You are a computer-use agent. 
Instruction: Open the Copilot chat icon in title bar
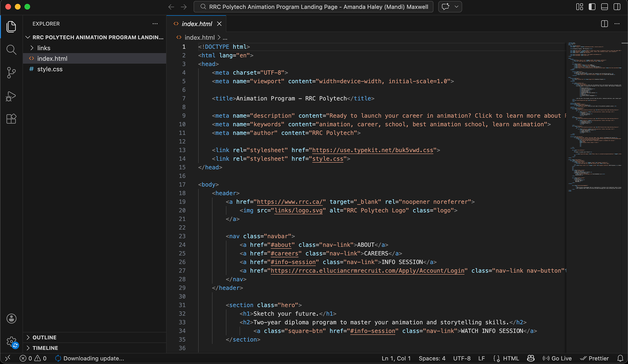point(445,7)
